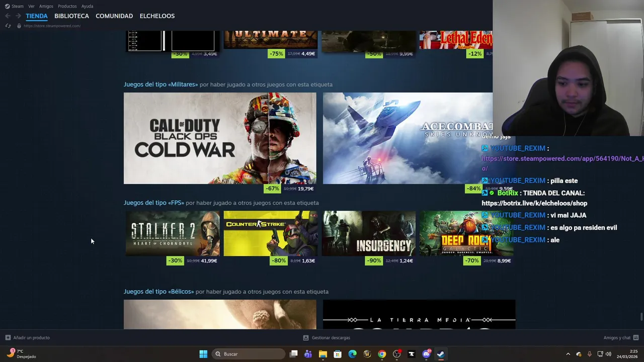Click the back navigation arrow
Image resolution: width=644 pixels, height=362 pixels.
pyautogui.click(x=8, y=16)
